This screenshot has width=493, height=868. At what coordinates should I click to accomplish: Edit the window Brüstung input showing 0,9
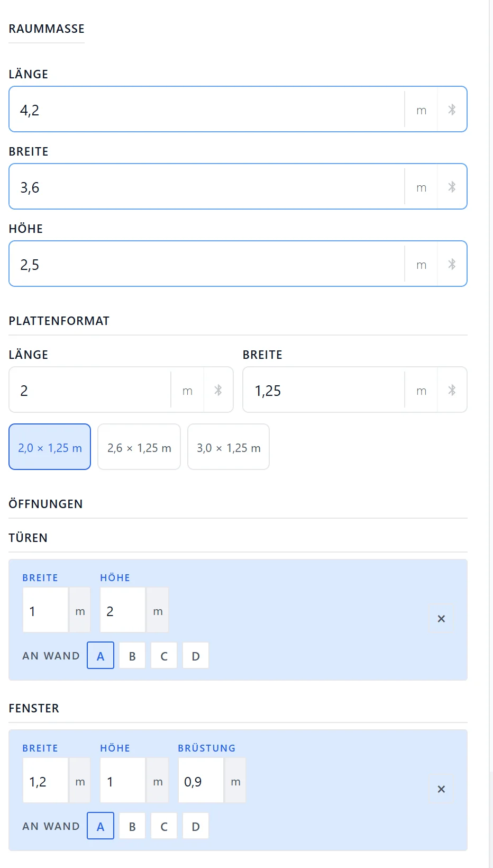click(200, 781)
